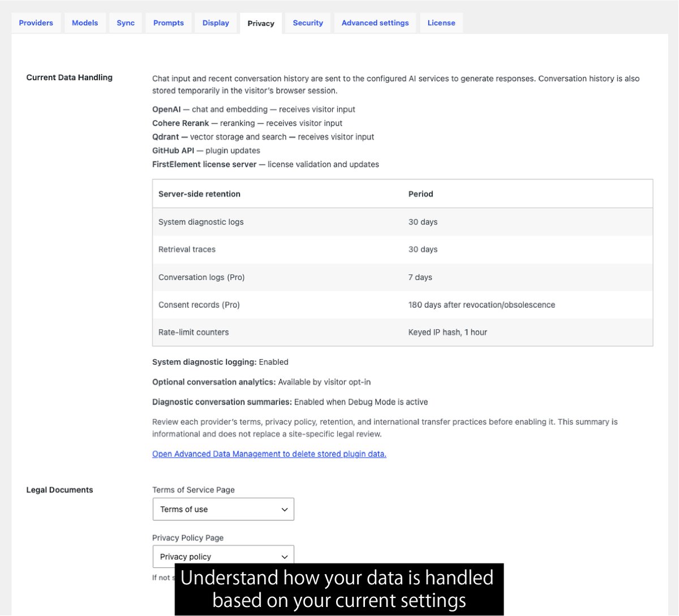The width and height of the screenshot is (679, 616).
Task: Select the System diagnostic logs row
Action: tap(402, 222)
